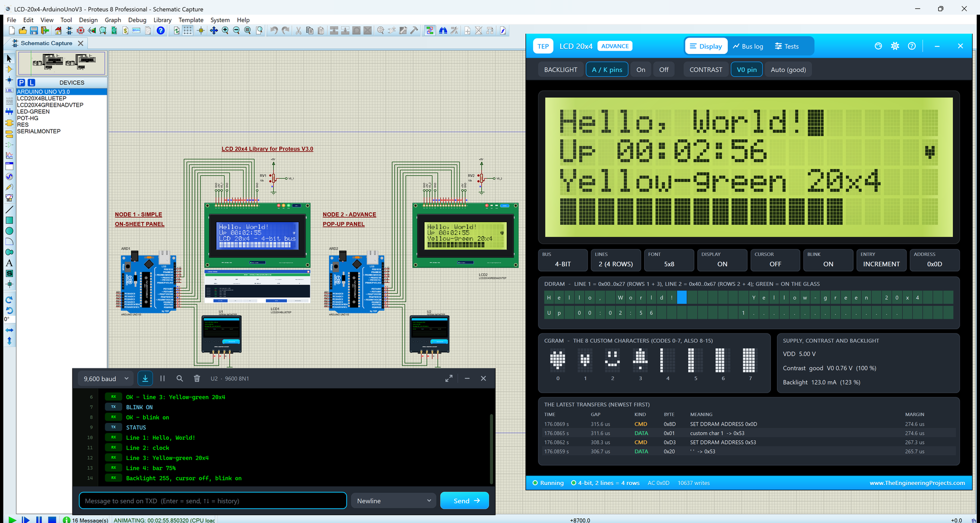Viewport: 980px width, 523px height.
Task: Open PCB Layout red chip icon
Action: pos(80,30)
